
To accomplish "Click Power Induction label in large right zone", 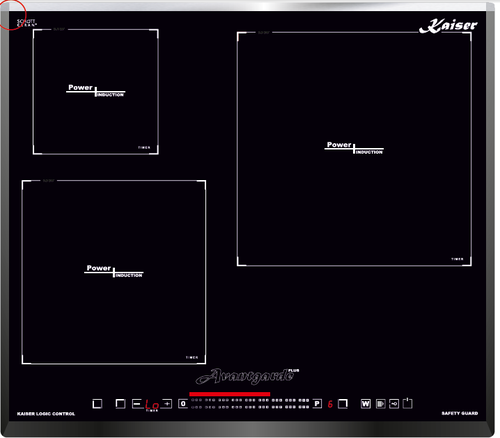I will click(354, 147).
